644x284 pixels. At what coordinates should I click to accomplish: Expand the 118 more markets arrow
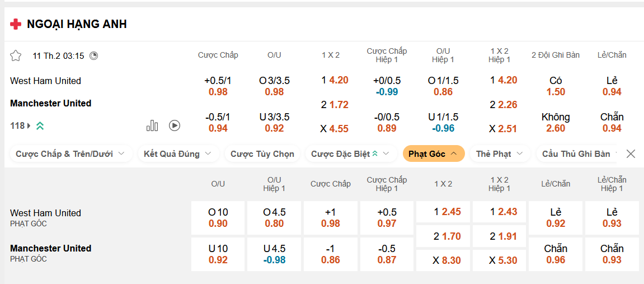tap(29, 125)
